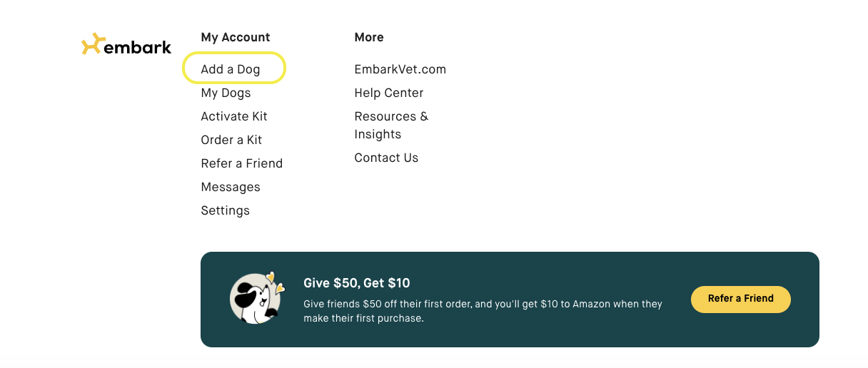Select the Contact Us link
This screenshot has width=868, height=368.
click(386, 158)
